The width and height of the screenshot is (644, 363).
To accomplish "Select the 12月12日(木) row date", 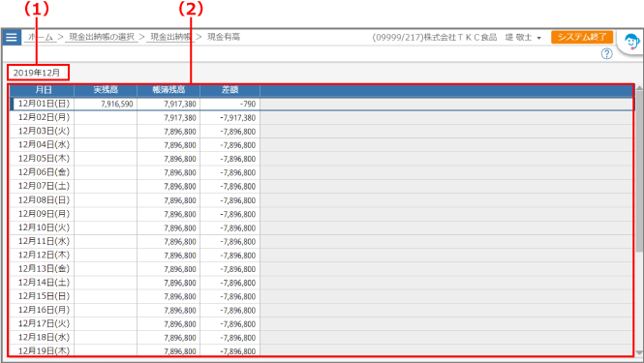I will coord(44,256).
